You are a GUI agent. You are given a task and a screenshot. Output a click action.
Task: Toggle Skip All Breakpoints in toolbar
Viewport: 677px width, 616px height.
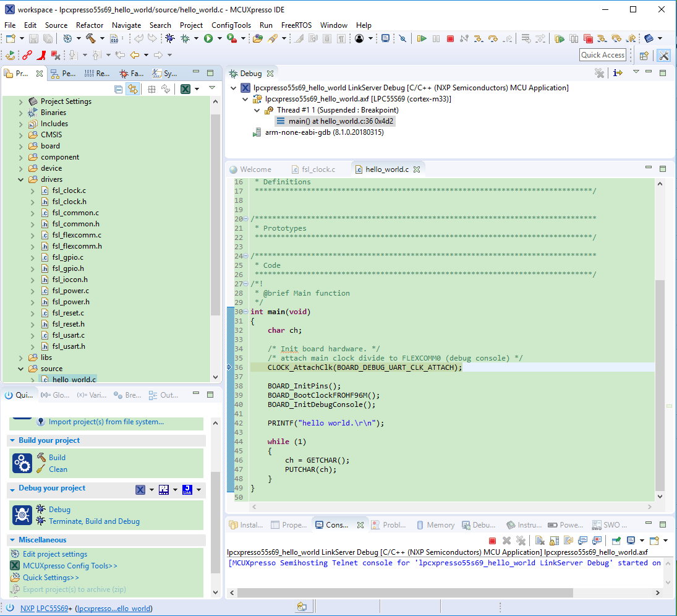click(x=402, y=38)
